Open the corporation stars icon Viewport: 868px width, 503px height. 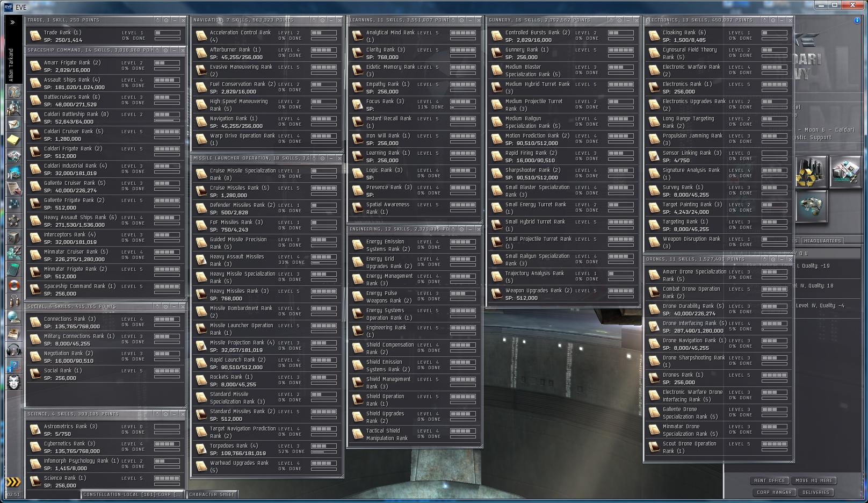point(13,221)
